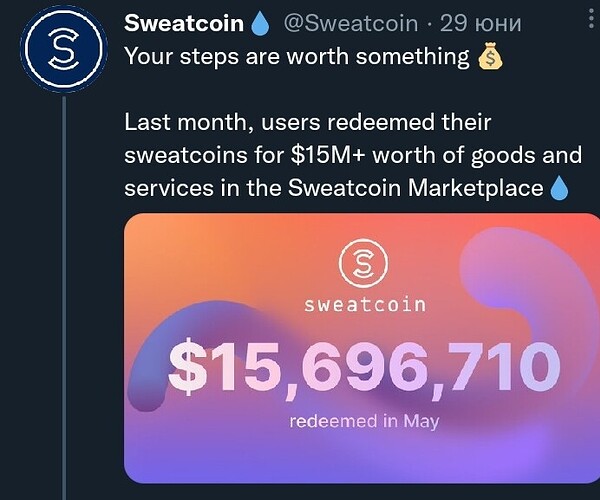The width and height of the screenshot is (600, 500).
Task: Open the tweet's 29 юни timestamp
Action: (x=480, y=23)
